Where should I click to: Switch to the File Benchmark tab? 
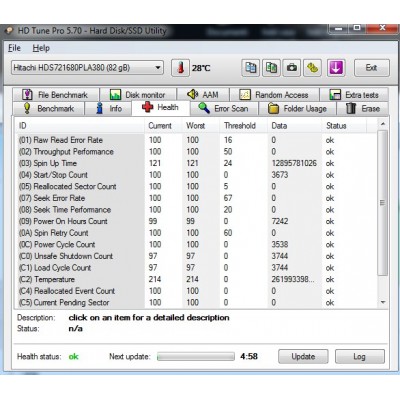click(x=56, y=95)
